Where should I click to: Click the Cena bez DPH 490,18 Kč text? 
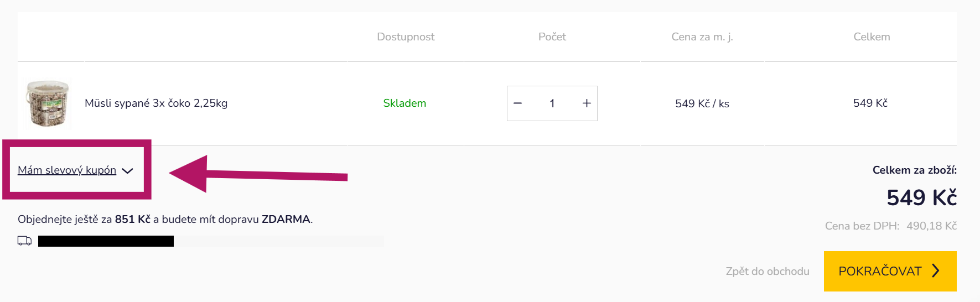(890, 226)
